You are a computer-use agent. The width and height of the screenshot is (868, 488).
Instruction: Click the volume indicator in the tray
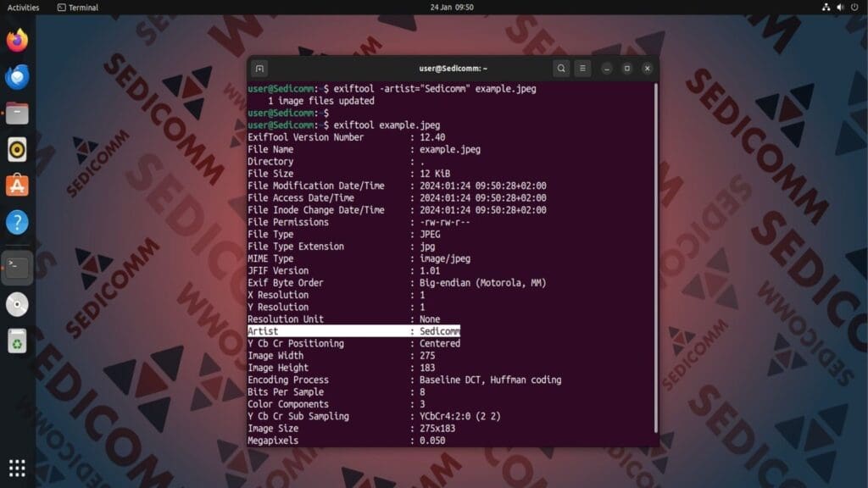pyautogui.click(x=842, y=8)
